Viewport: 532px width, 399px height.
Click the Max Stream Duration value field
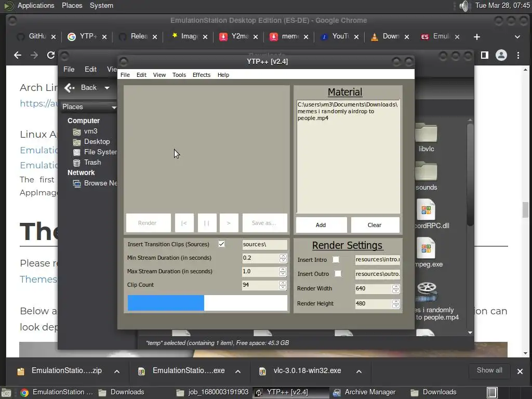(261, 271)
